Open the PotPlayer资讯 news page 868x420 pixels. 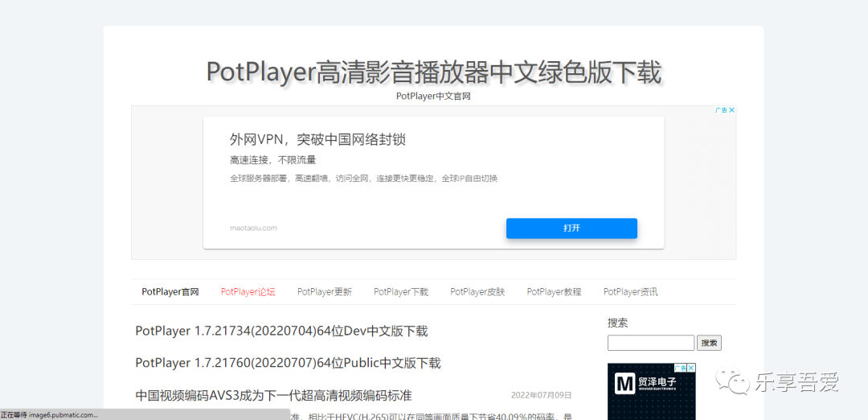click(x=630, y=292)
